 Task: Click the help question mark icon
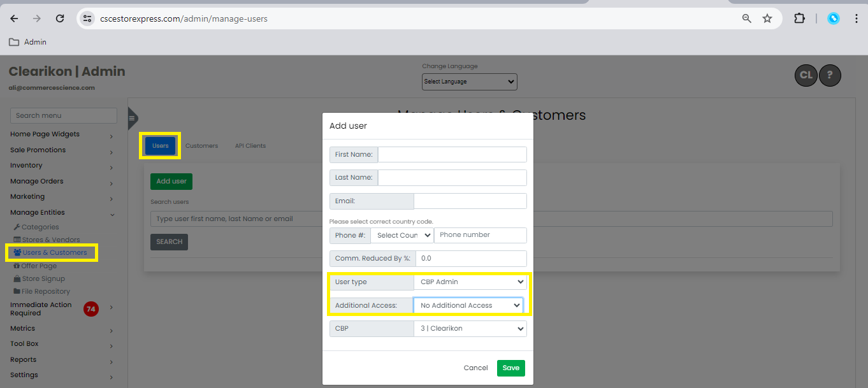830,75
